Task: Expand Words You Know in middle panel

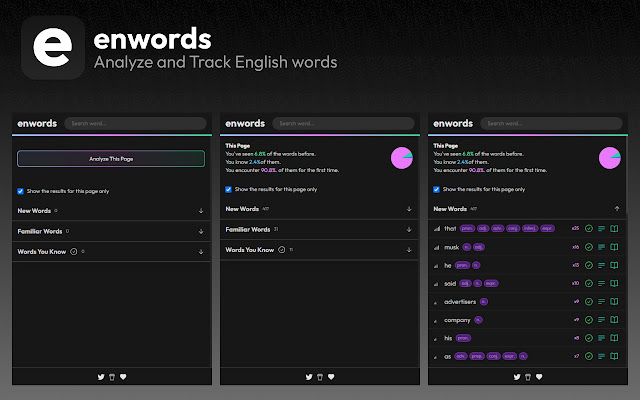Action: coord(409,250)
